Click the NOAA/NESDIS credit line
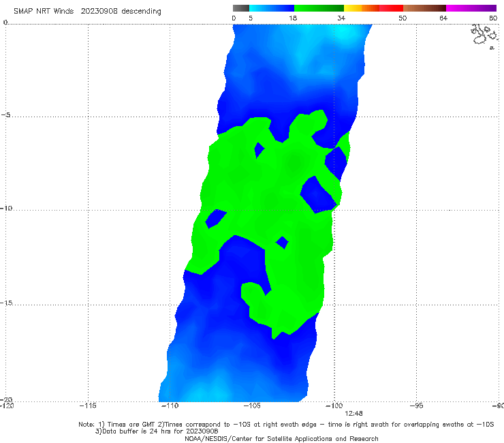 click(x=281, y=438)
